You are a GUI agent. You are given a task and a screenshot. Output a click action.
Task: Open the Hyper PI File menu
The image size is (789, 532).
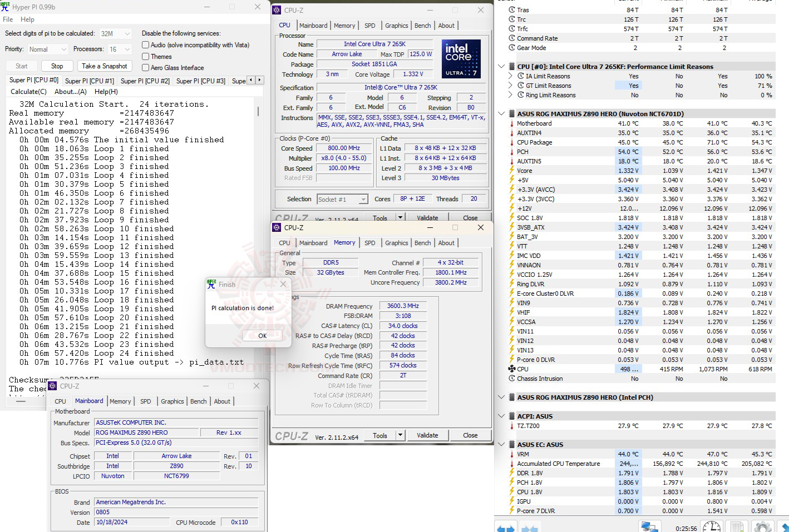[x=8, y=19]
